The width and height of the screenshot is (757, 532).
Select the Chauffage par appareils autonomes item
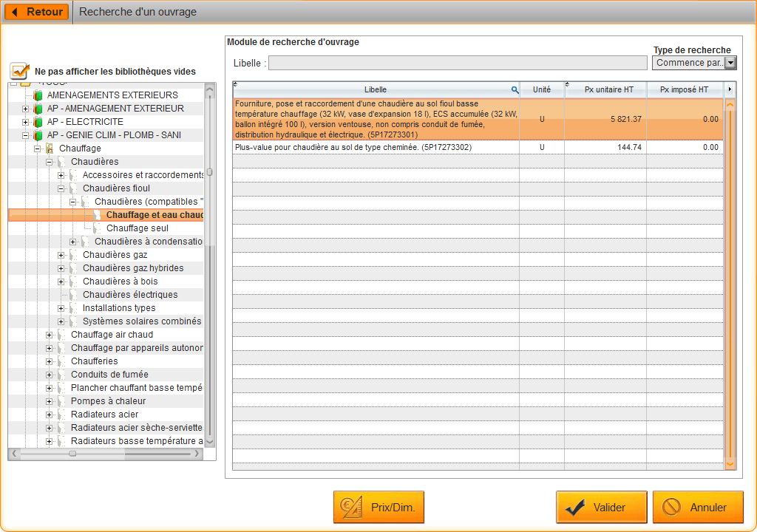click(137, 348)
